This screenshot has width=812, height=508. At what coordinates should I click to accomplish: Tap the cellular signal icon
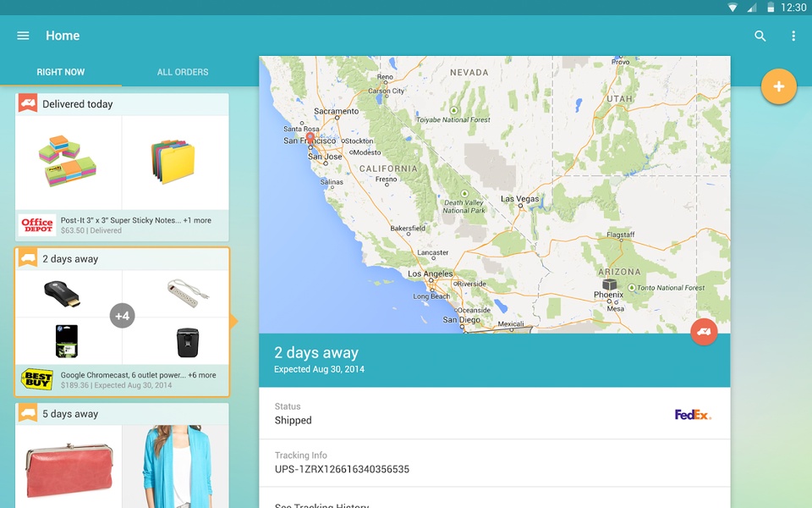pyautogui.click(x=751, y=8)
